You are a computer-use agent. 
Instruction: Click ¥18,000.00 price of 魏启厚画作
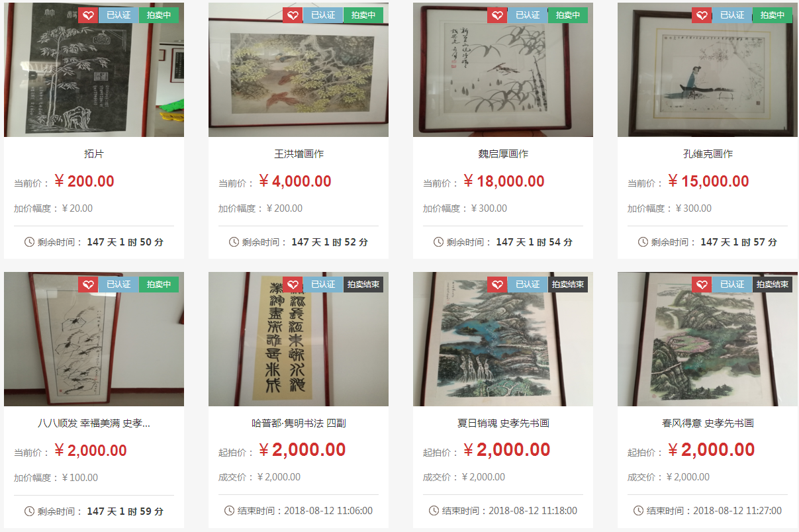point(504,181)
